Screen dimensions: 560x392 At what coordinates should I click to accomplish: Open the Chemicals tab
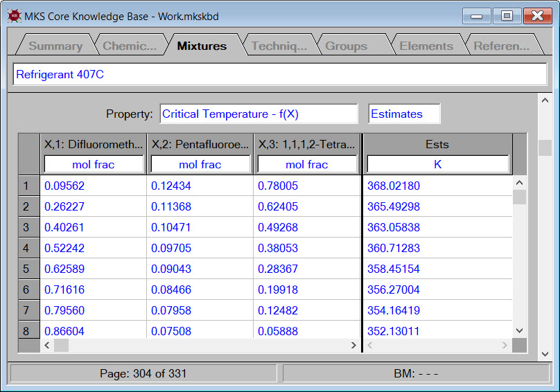coord(129,46)
